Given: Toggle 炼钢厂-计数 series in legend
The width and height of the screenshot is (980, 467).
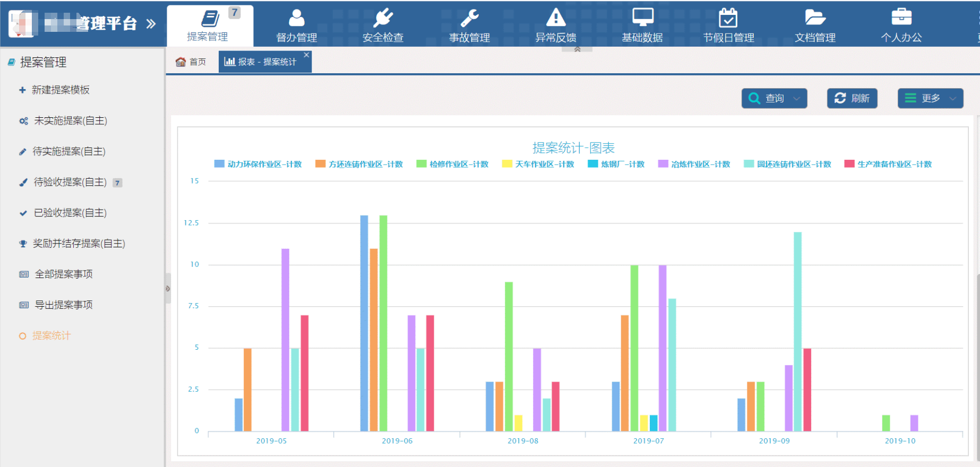Looking at the screenshot, I should 616,164.
